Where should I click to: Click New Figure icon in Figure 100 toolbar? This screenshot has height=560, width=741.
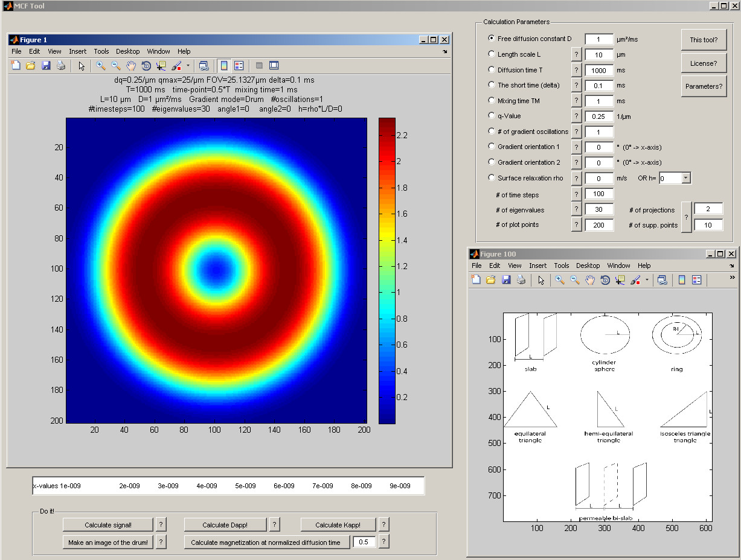pyautogui.click(x=476, y=279)
